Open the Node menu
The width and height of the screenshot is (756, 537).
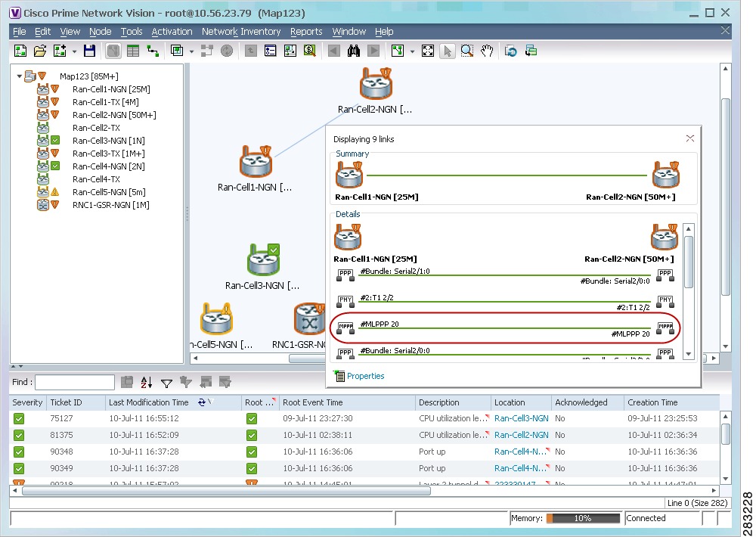coord(101,31)
